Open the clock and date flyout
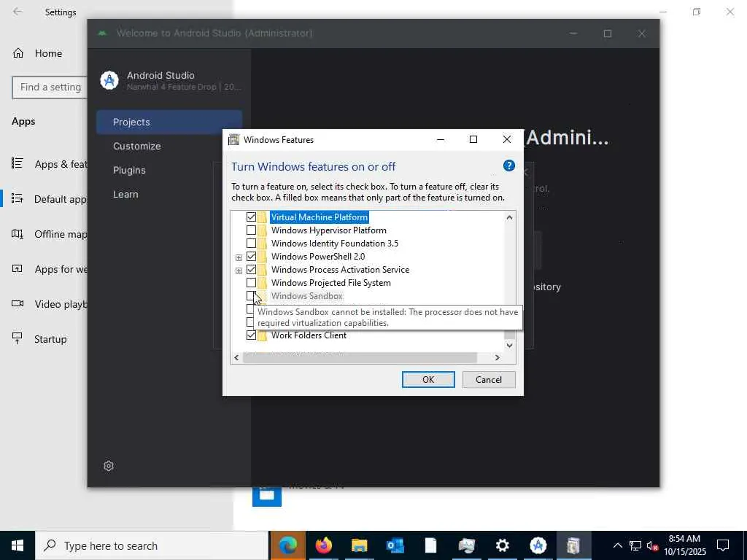 tap(684, 545)
